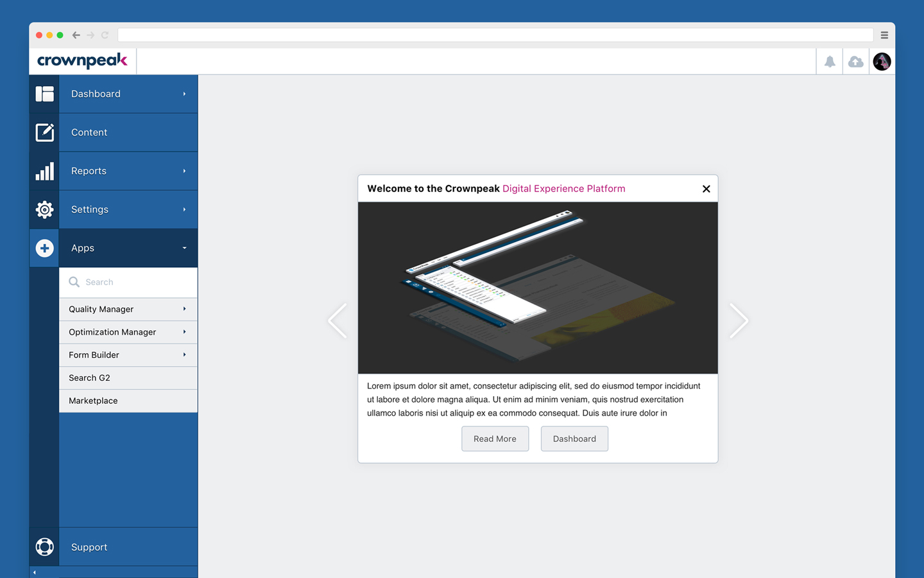Expand Quality Manager submenu arrow
Viewport: 924px width, 578px height.
[x=184, y=309]
